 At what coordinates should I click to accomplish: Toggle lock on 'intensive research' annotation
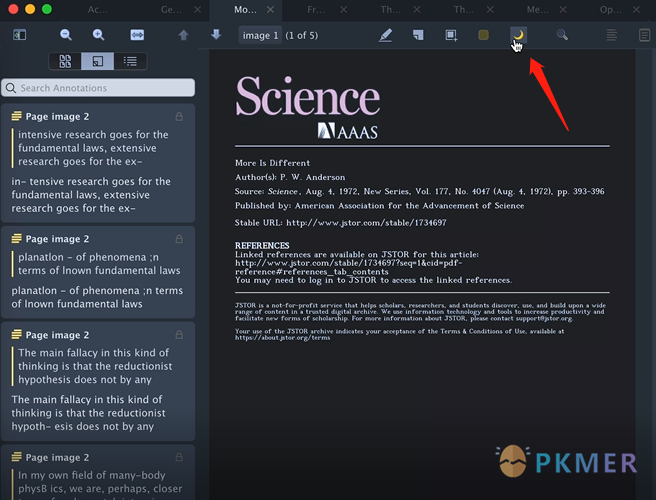pos(179,116)
